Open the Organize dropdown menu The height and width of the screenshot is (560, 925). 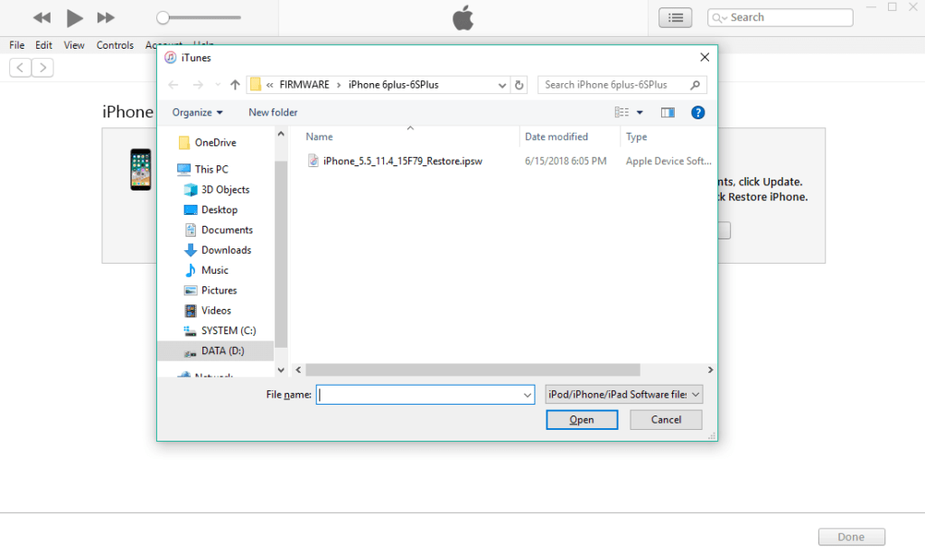point(197,112)
